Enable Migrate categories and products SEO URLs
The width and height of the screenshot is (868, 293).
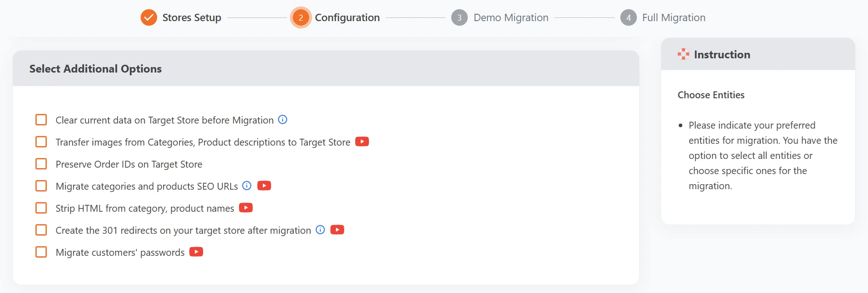pos(41,186)
